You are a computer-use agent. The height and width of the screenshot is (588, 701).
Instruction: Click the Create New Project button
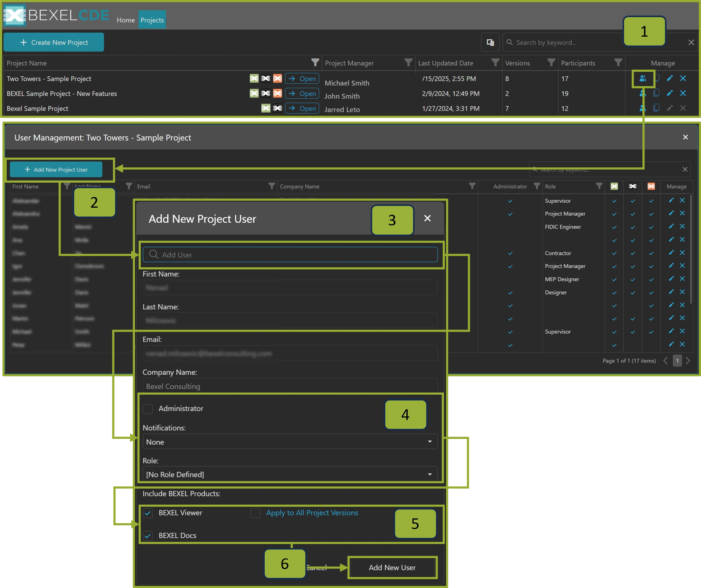pyautogui.click(x=54, y=42)
